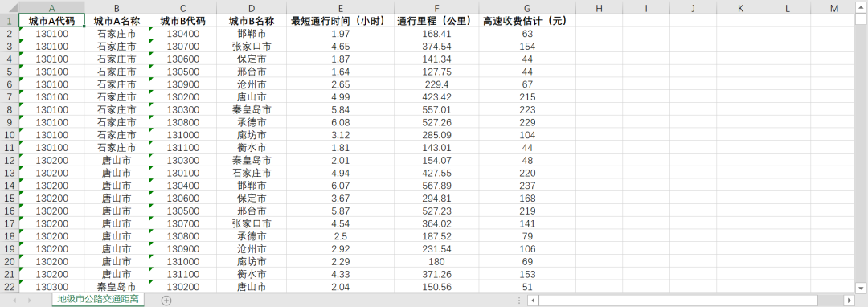Select column M header
The height and width of the screenshot is (307, 868).
click(834, 8)
